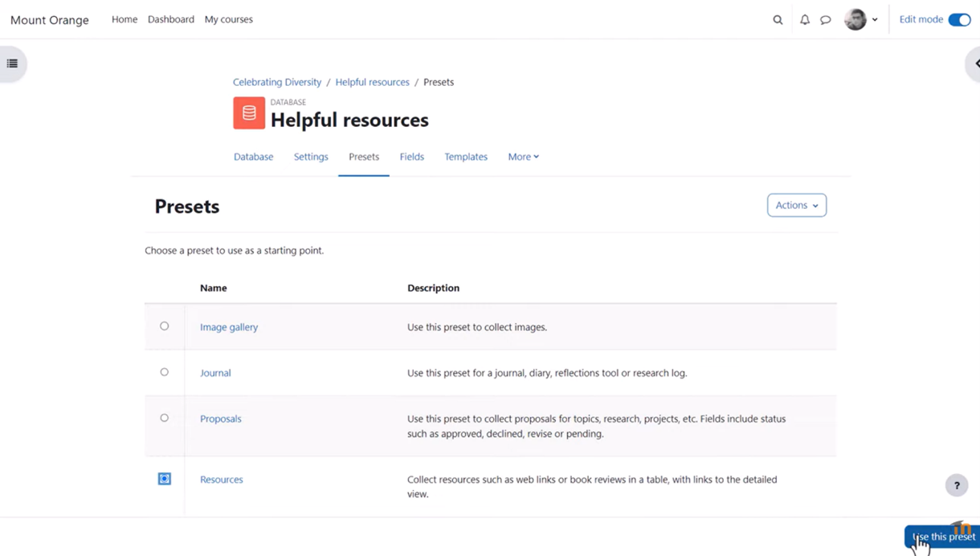Image resolution: width=980 pixels, height=556 pixels.
Task: Open user menu dropdown arrow
Action: point(875,20)
